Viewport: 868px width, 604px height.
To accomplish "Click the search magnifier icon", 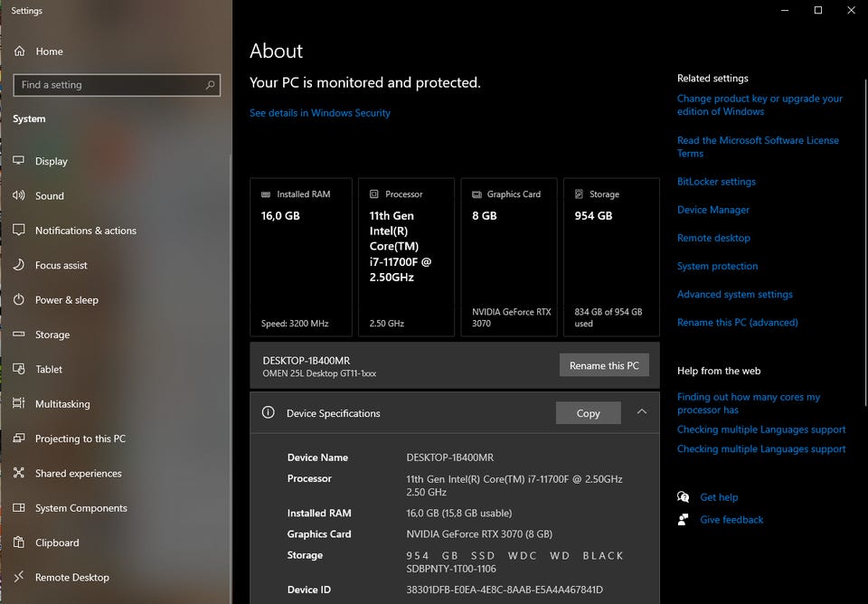I will click(210, 85).
